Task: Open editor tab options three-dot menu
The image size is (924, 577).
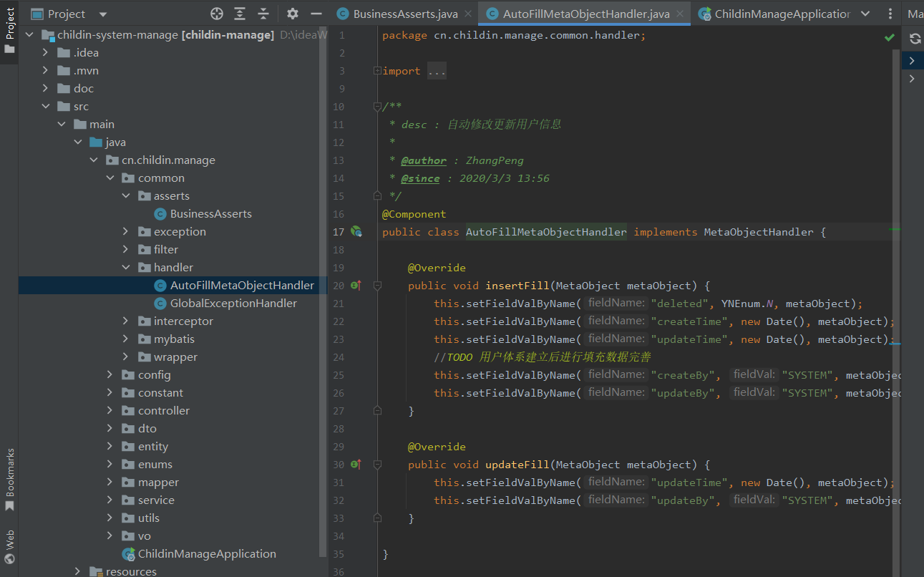Action: tap(890, 14)
